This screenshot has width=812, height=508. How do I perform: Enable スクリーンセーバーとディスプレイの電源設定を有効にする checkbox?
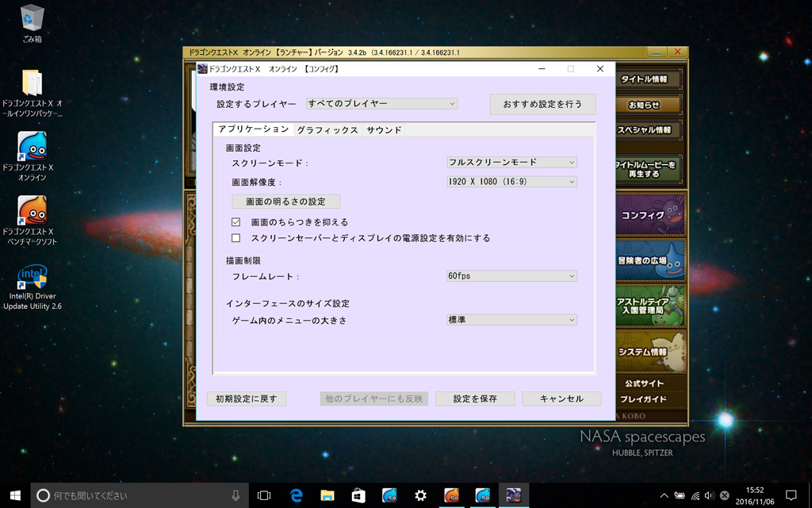coord(236,238)
